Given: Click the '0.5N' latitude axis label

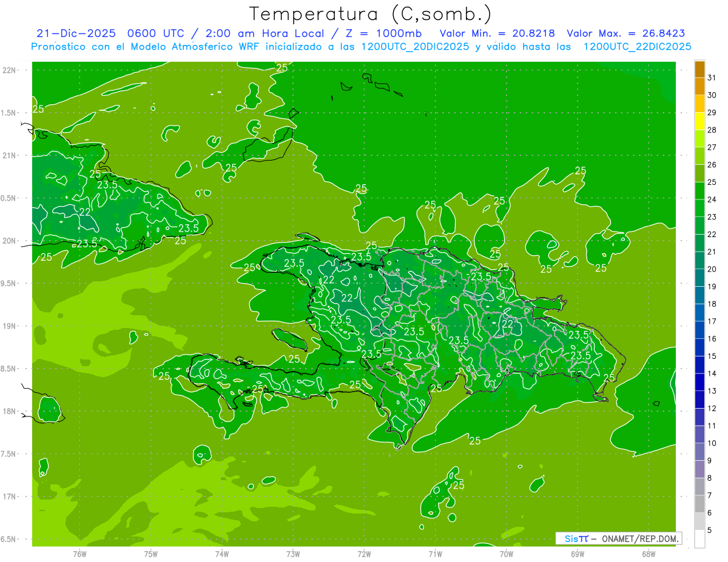Looking at the screenshot, I should [9, 198].
